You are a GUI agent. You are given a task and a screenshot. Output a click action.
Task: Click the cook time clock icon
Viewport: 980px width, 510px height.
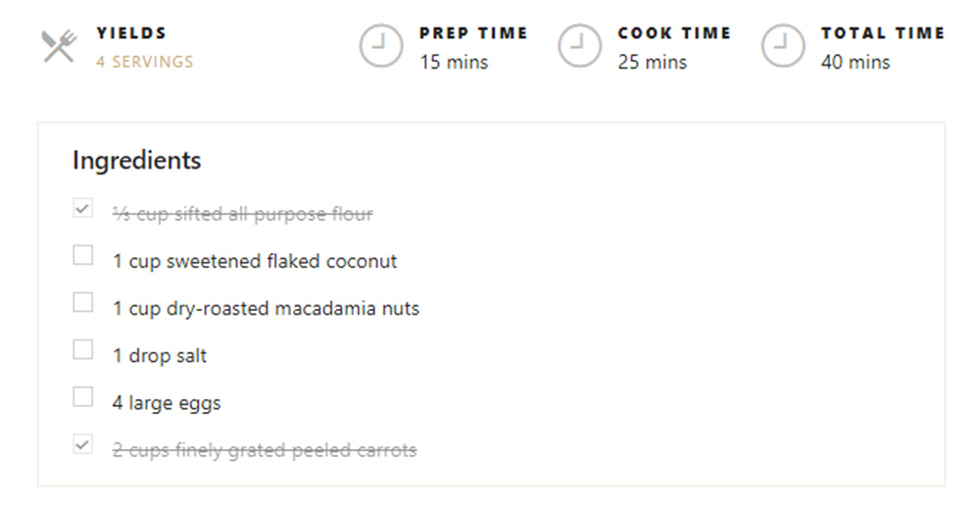click(579, 46)
